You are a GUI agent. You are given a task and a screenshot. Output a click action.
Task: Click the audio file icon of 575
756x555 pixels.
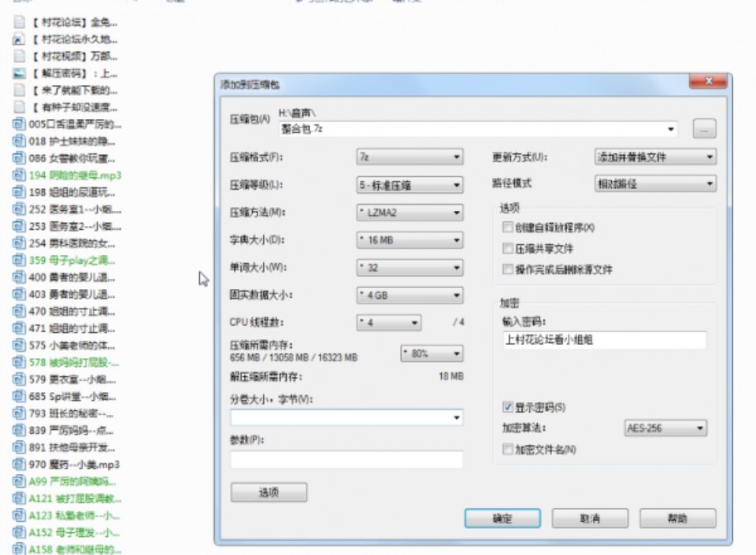[19, 346]
